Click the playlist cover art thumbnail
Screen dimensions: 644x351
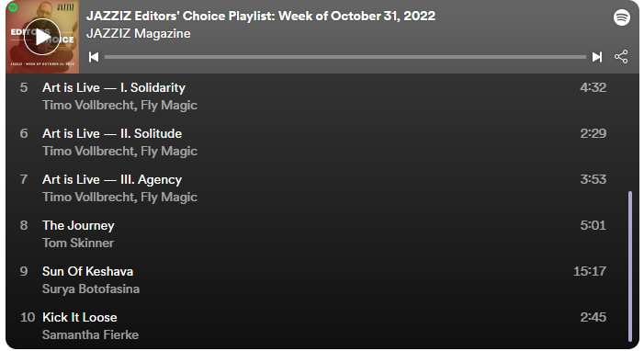coord(42,37)
